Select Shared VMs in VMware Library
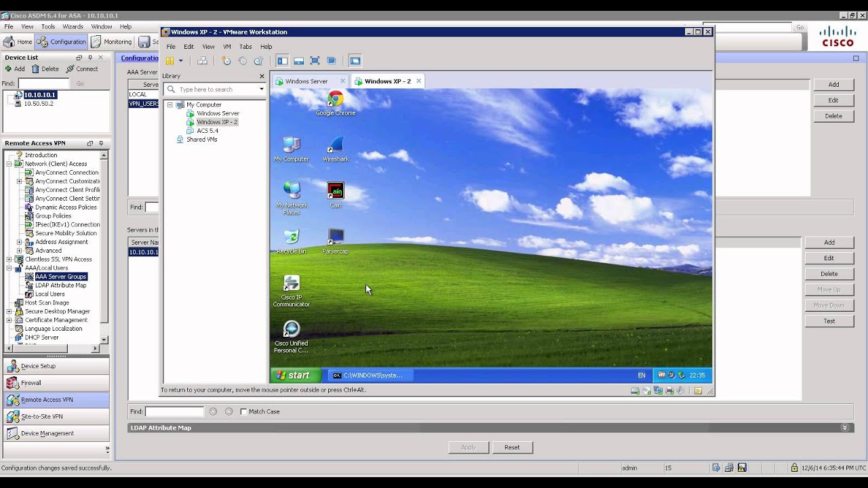The width and height of the screenshot is (868, 488). 201,140
